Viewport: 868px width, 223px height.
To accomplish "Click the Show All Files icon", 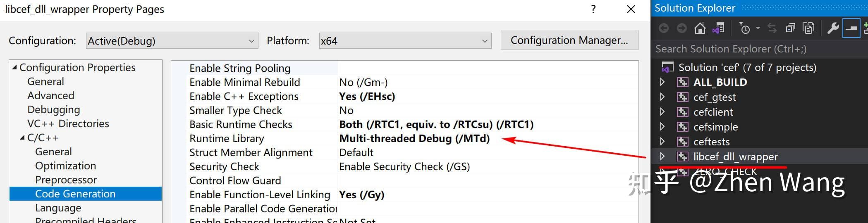I will point(808,28).
